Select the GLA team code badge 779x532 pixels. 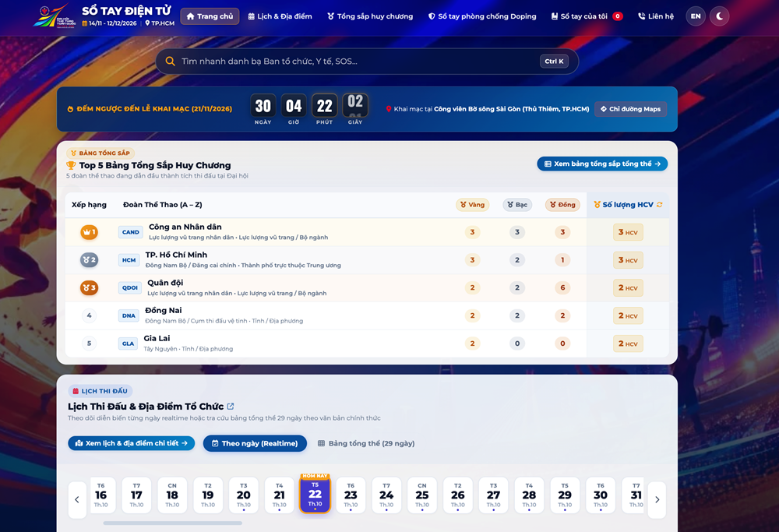[129, 344]
